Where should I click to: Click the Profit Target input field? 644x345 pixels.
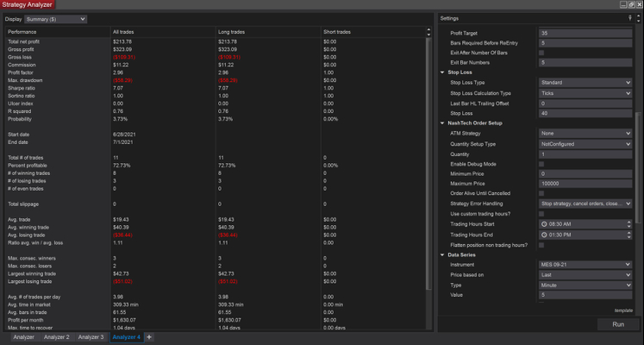tap(585, 32)
